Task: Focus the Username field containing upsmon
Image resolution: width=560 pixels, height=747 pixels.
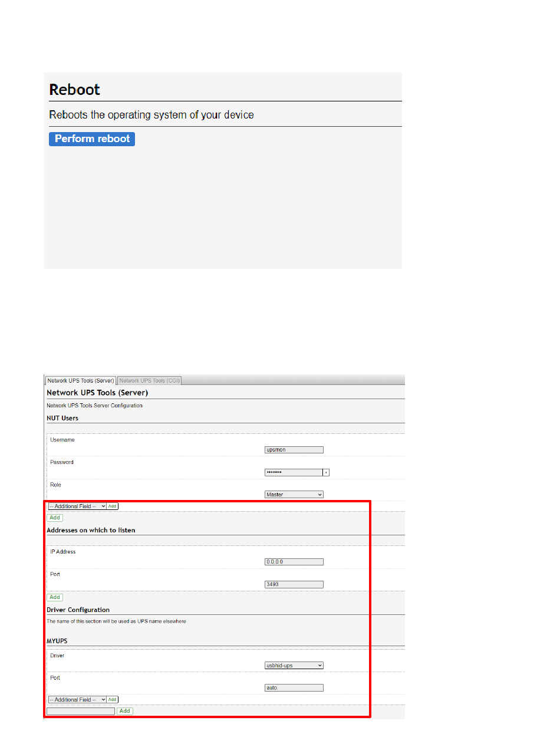Action: point(294,450)
